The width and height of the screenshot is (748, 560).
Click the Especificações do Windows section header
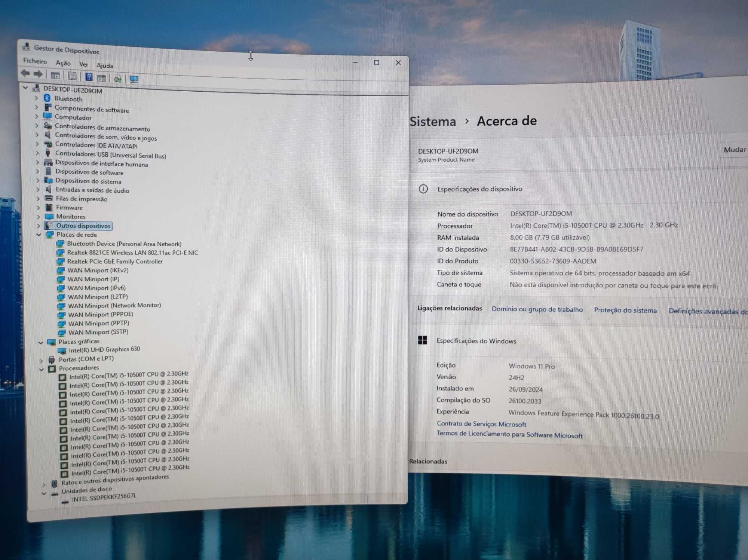click(476, 341)
